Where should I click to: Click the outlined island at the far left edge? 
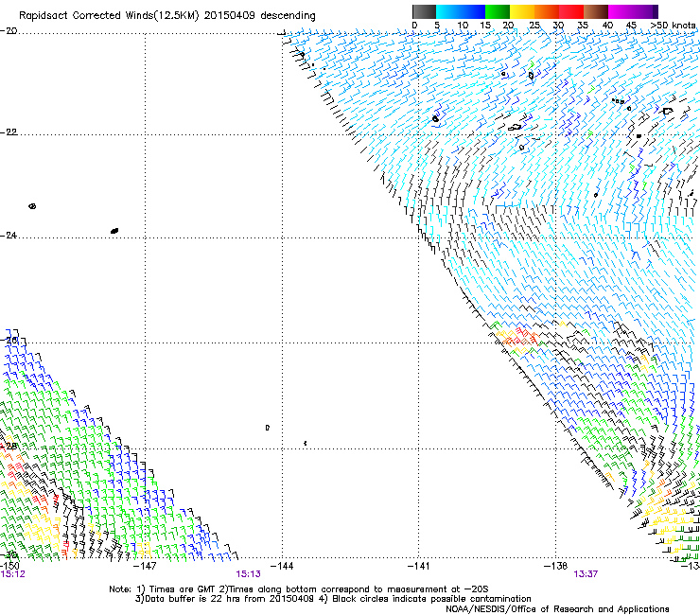coord(32,206)
